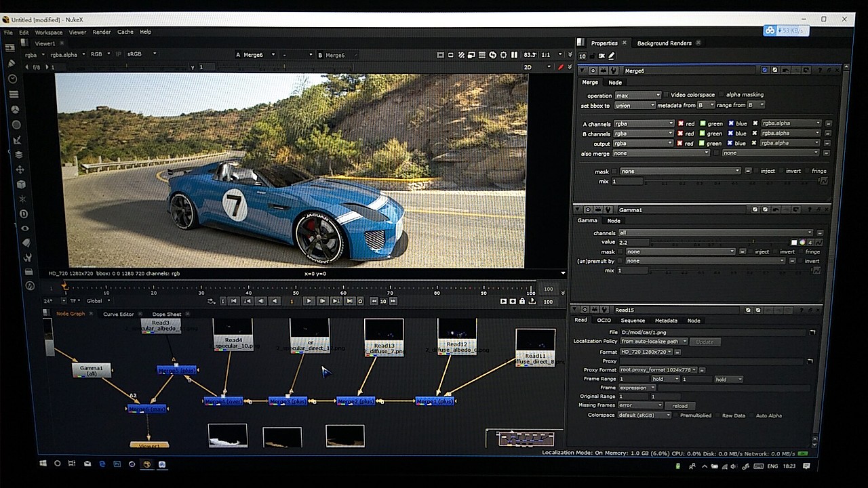Open the Windows Start menu
Image resolution: width=868 pixels, height=488 pixels.
[43, 464]
